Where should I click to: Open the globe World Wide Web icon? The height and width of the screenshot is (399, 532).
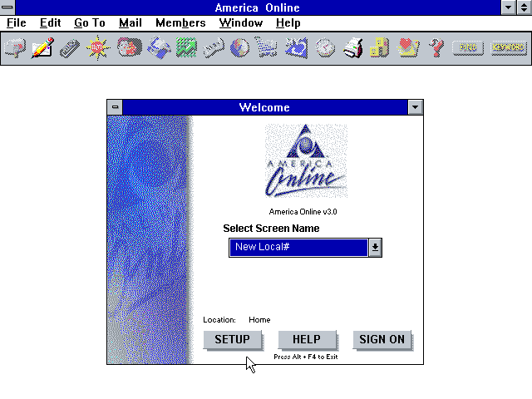click(x=239, y=48)
